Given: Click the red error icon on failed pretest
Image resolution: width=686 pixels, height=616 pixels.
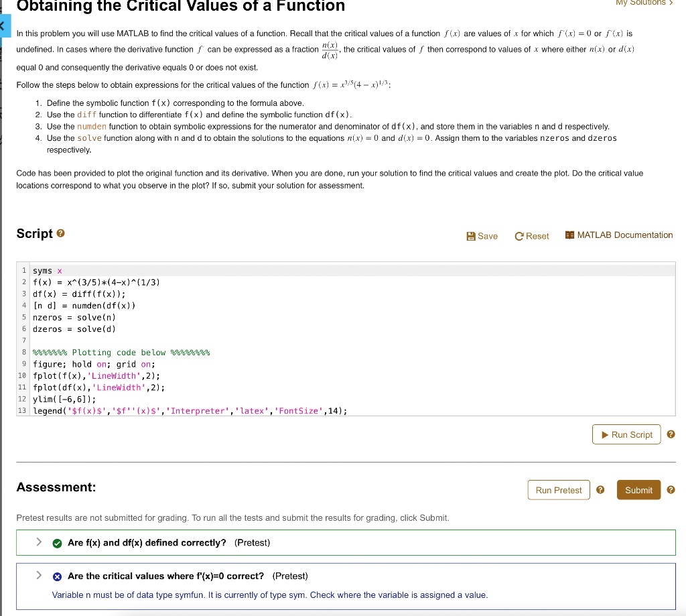Looking at the screenshot, I should (x=57, y=576).
